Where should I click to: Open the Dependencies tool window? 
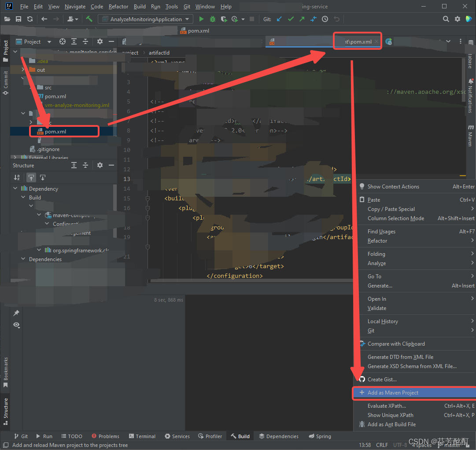click(279, 436)
